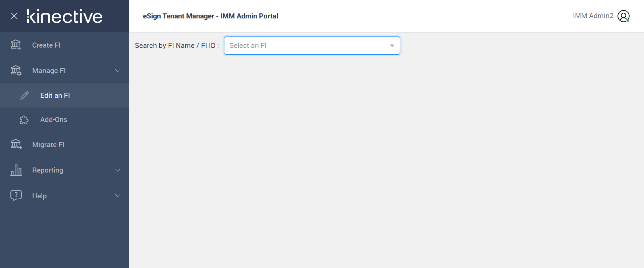Click the Create FI bank icon

coord(16,45)
